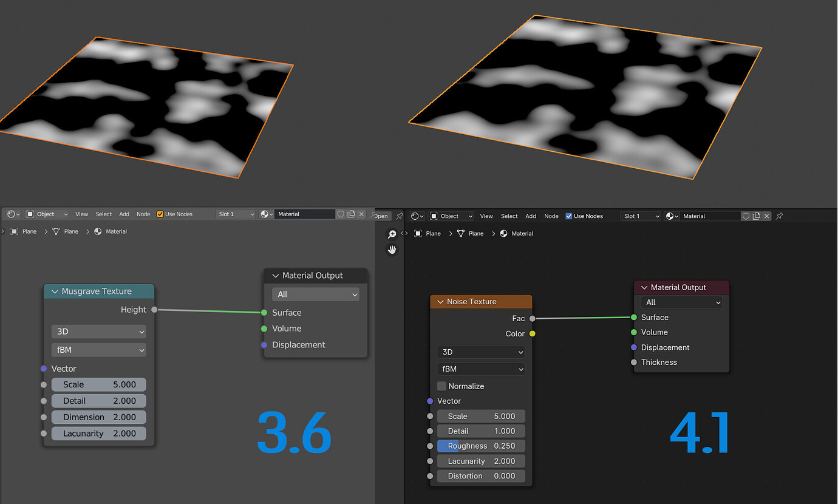Viewport: 838px width, 504px height.
Task: Click the Material name field in the 4.1 header
Action: tap(710, 216)
